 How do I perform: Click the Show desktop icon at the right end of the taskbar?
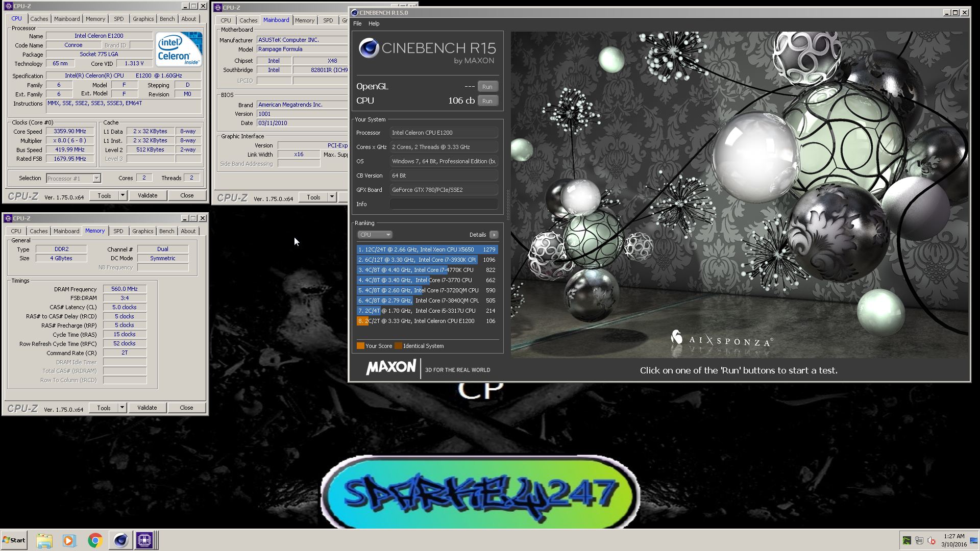[973, 541]
